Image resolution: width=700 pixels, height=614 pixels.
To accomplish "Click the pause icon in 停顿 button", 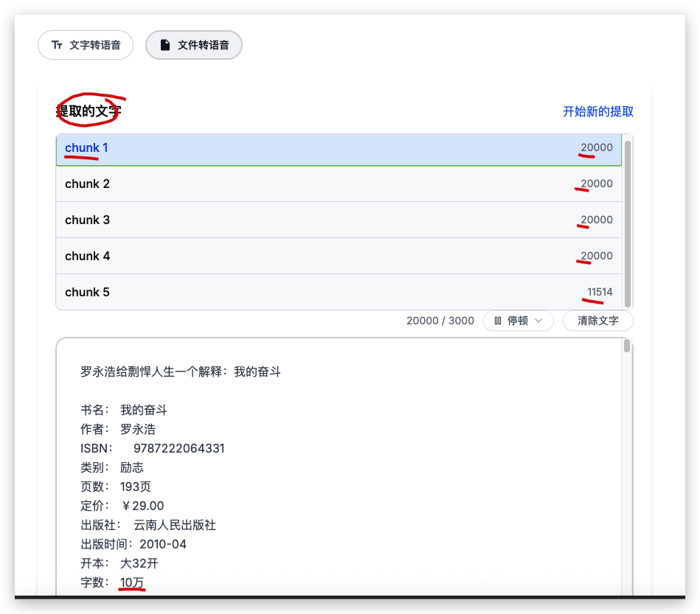I will (x=498, y=321).
